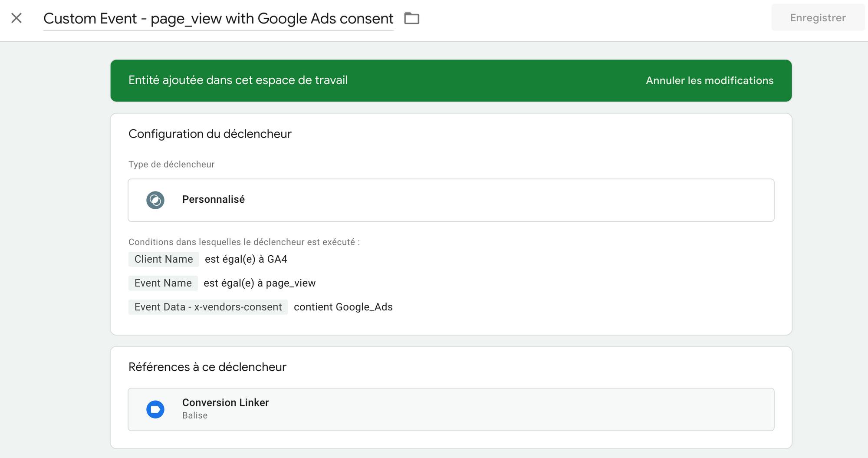The width and height of the screenshot is (868, 458).
Task: Click the Client Name variable chip
Action: pos(164,259)
